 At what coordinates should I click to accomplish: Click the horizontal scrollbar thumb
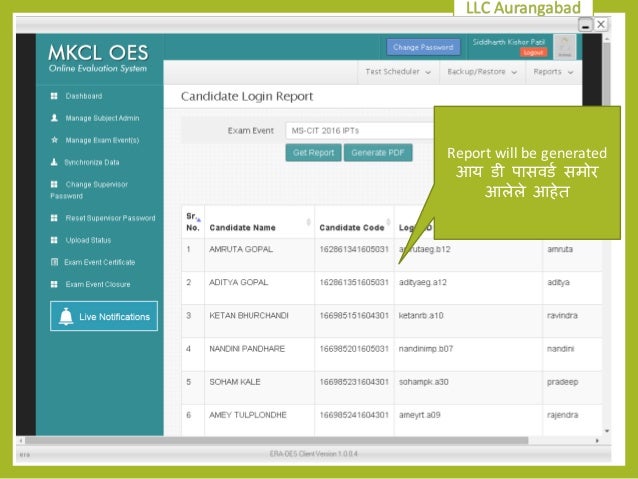277,440
